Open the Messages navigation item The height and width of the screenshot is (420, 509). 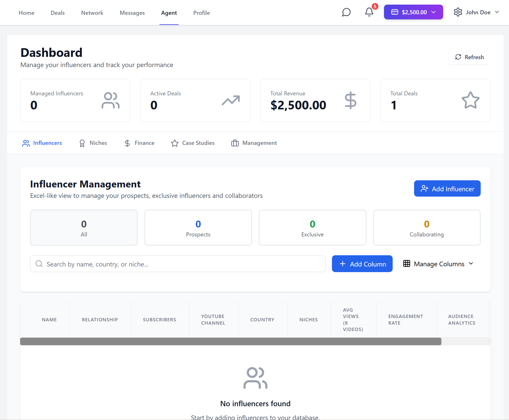(x=132, y=13)
